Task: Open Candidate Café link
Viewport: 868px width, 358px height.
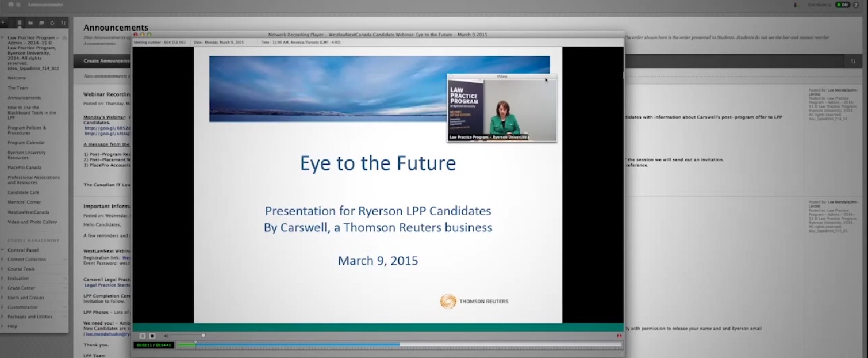Action: click(23, 192)
